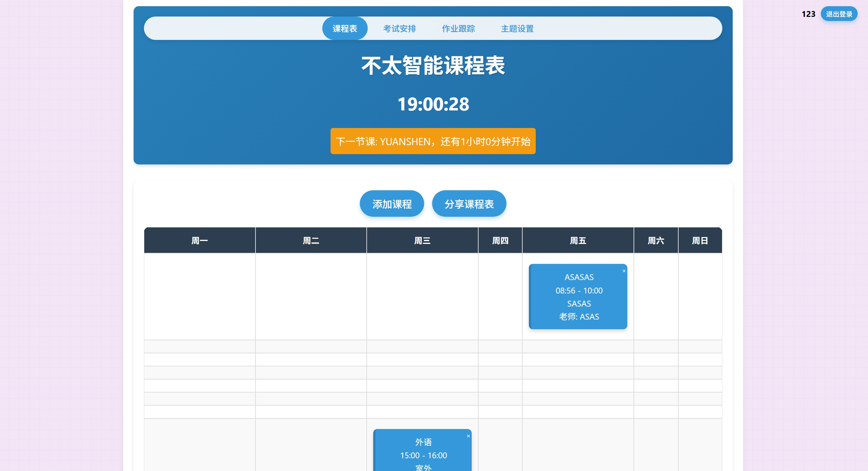Click the 周五 column header
Image resolution: width=868 pixels, height=471 pixels.
578,240
